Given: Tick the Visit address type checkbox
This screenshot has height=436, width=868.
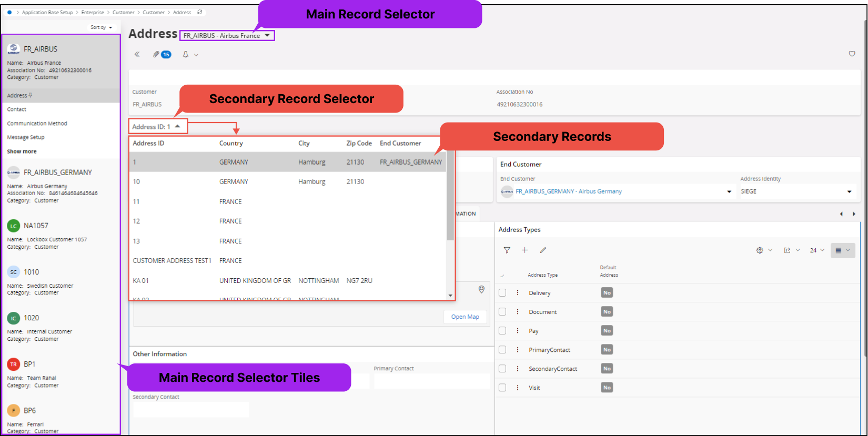Looking at the screenshot, I should click(502, 388).
